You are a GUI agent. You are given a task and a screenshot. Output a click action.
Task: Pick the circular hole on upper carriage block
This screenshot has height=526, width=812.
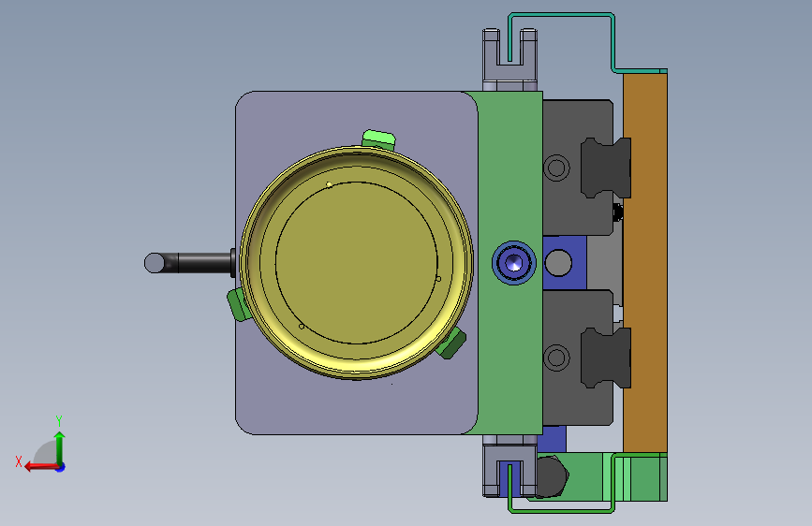(x=556, y=168)
